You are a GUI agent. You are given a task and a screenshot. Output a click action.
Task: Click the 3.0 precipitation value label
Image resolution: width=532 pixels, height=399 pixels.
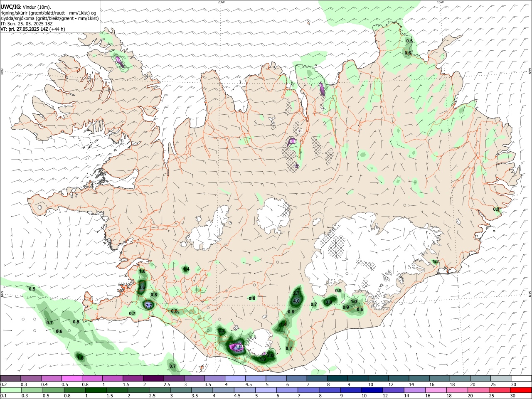pyautogui.click(x=328, y=302)
